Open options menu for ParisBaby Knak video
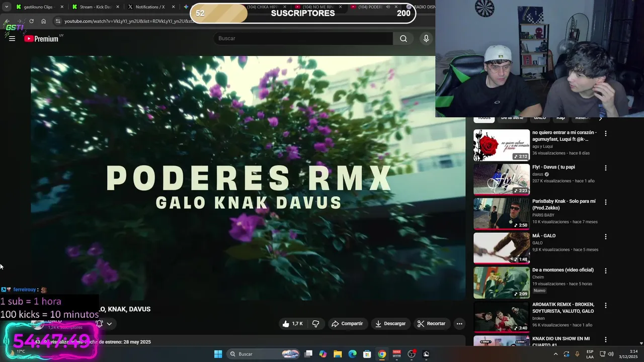This screenshot has width=644, height=362. pos(606,202)
